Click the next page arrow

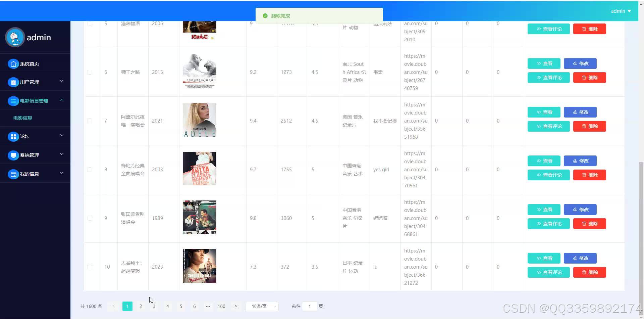(x=236, y=306)
